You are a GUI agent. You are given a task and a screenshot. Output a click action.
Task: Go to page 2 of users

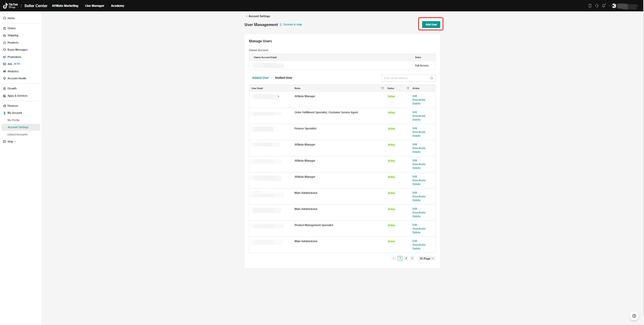point(406,259)
